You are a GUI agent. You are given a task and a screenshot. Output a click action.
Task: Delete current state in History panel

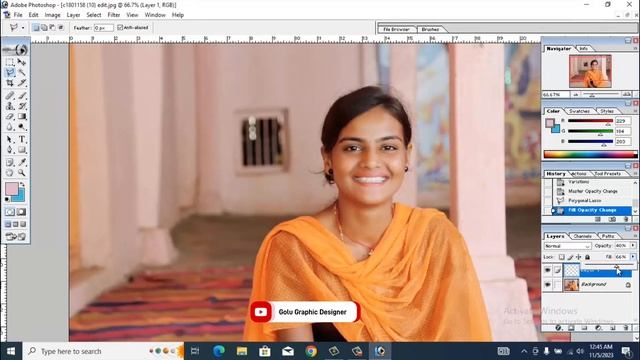(x=626, y=220)
